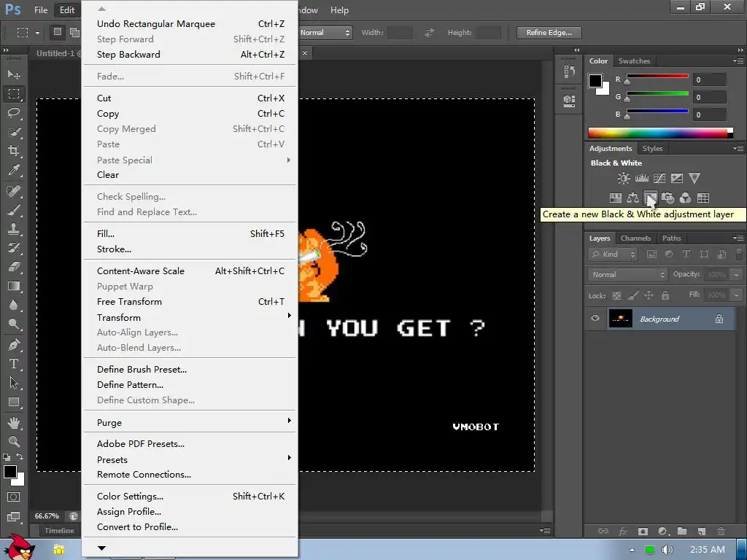Select the Eraser tool

(x=14, y=267)
